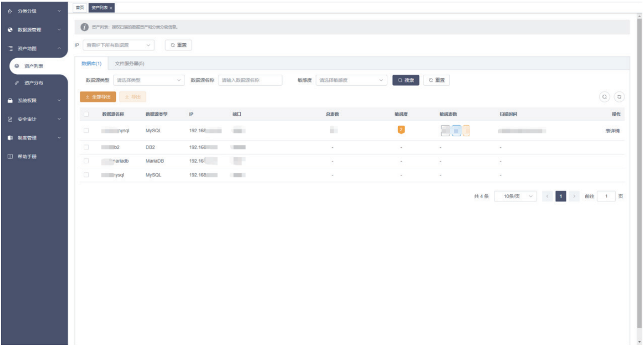Expand the 数据源管理 sidebar menu
Image resolution: width=644 pixels, height=346 pixels.
click(x=34, y=29)
